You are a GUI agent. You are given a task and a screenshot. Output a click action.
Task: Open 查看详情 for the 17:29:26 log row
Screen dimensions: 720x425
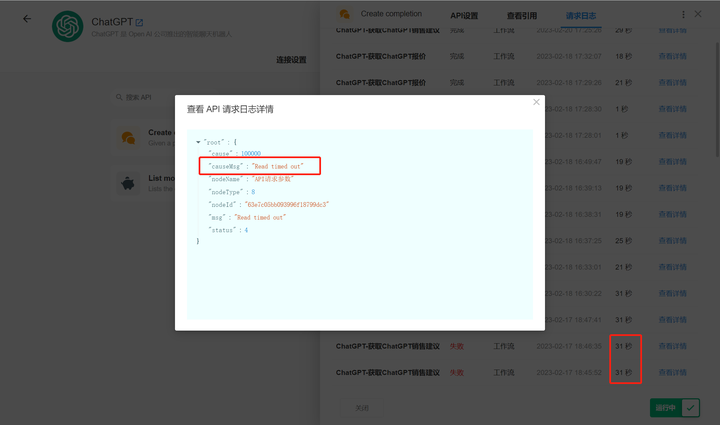coord(672,83)
